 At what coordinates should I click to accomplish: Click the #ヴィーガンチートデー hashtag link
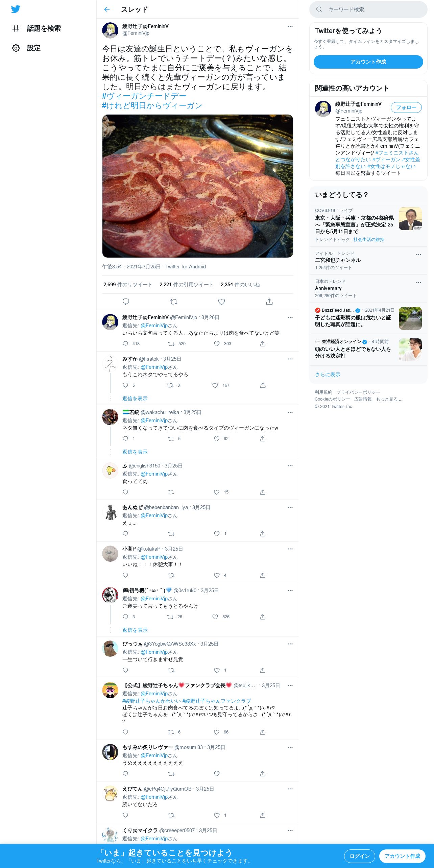coord(144,96)
